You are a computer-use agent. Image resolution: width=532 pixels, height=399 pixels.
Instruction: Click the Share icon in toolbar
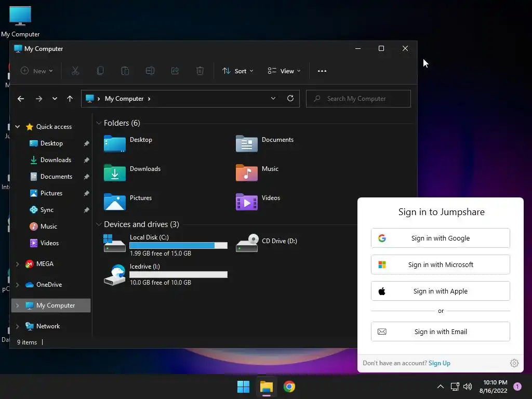tap(175, 71)
